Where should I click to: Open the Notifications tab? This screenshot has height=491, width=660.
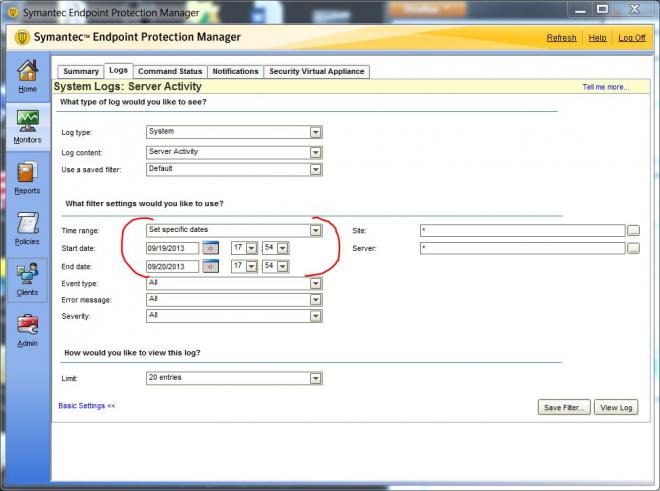tap(235, 72)
